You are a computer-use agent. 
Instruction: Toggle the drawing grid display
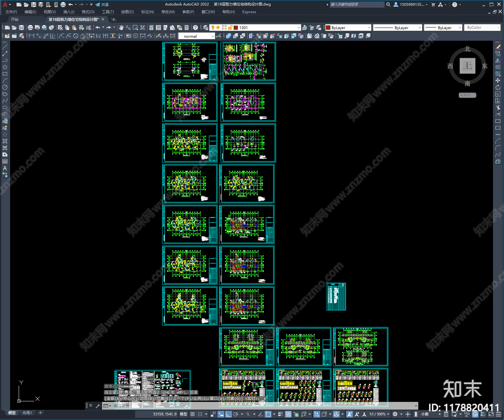192,414
